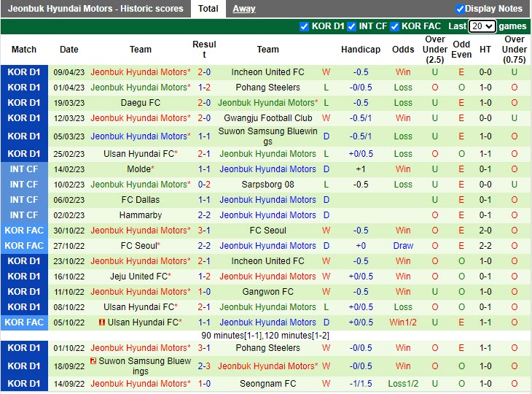Screen dimensions: 532x394
Task: Click INT CF league cell for 14/02/23
Action: [x=24, y=169]
